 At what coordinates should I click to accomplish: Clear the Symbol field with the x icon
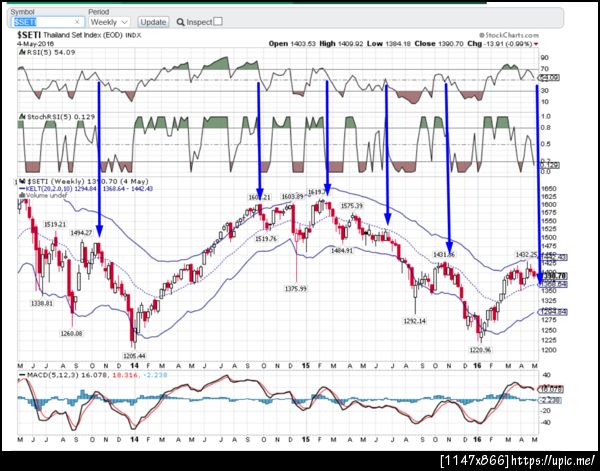click(x=77, y=22)
